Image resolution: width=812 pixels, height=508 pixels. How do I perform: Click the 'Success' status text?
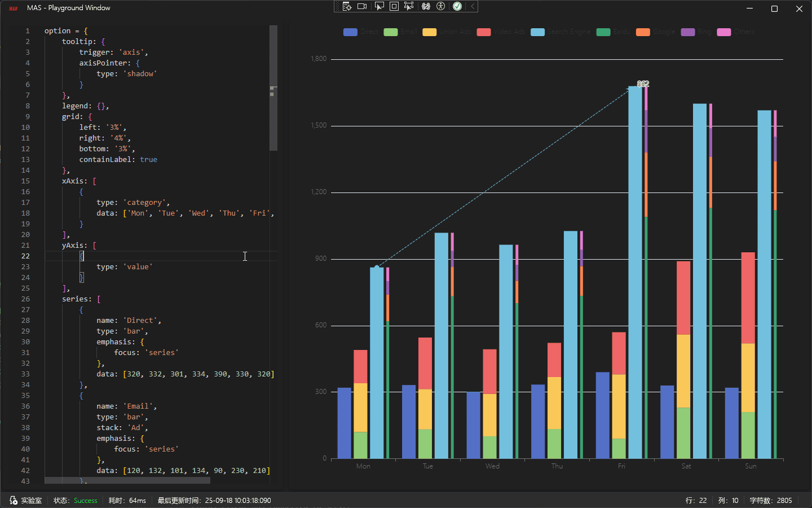(x=86, y=501)
